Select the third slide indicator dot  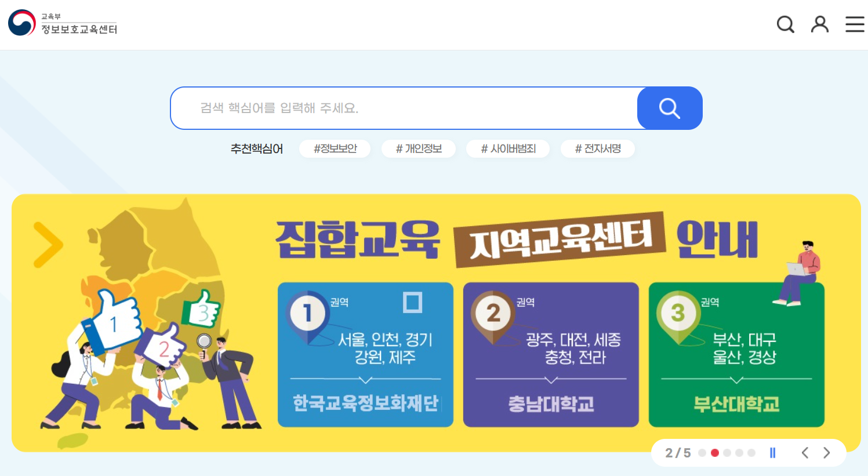click(727, 453)
